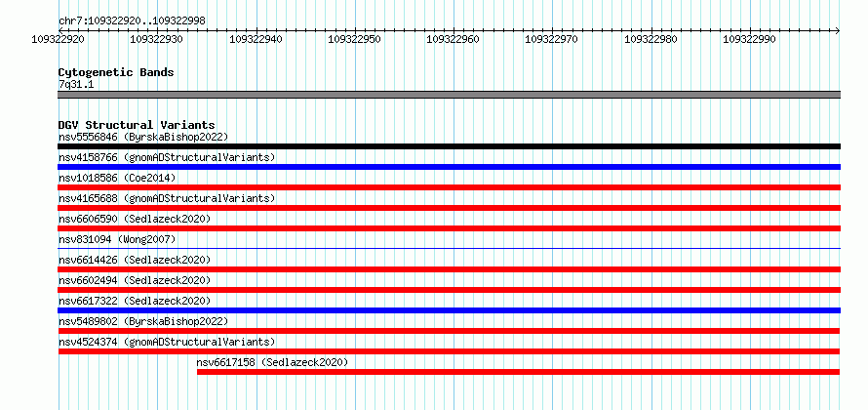Click the red nsv1018586 variant bar
This screenshot has width=868, height=410.
click(449, 187)
